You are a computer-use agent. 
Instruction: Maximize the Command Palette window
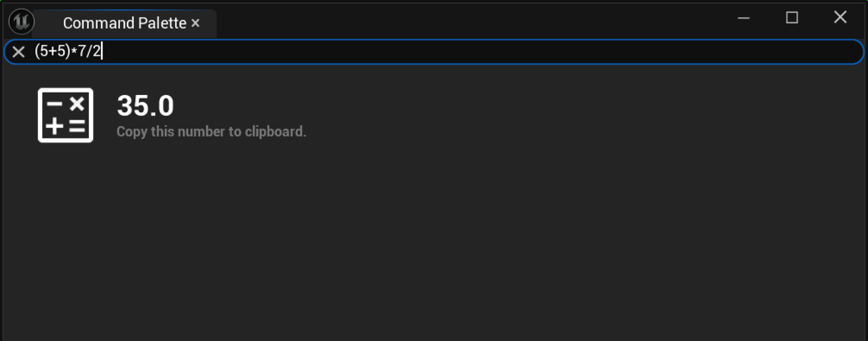[792, 18]
